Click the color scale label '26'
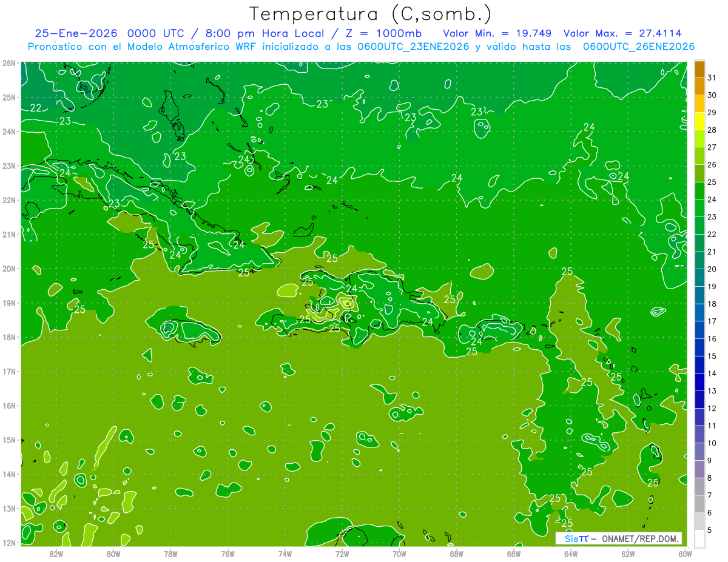728x562 pixels. (x=712, y=165)
